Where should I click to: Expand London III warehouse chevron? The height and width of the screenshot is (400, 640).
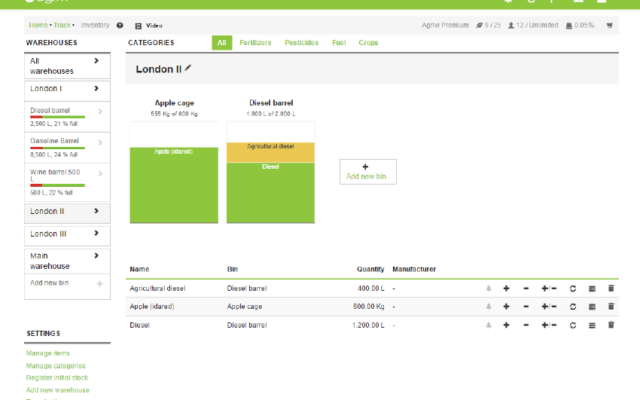pyautogui.click(x=96, y=233)
